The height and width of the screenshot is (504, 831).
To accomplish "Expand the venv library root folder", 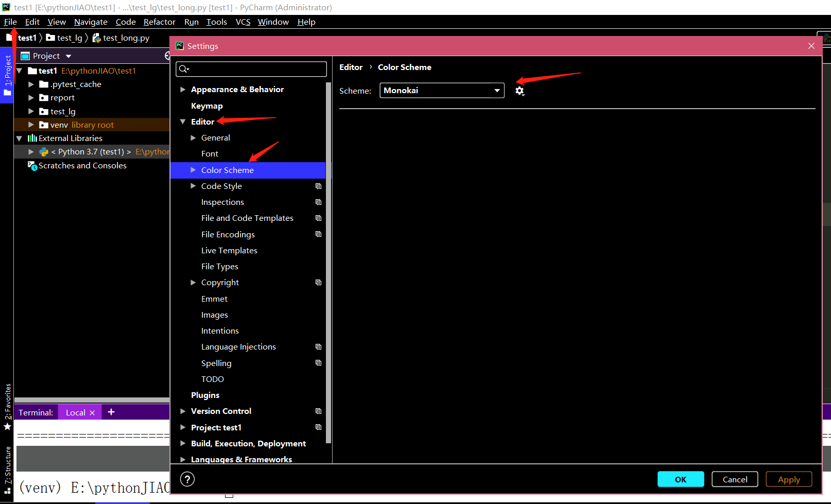I will click(31, 125).
